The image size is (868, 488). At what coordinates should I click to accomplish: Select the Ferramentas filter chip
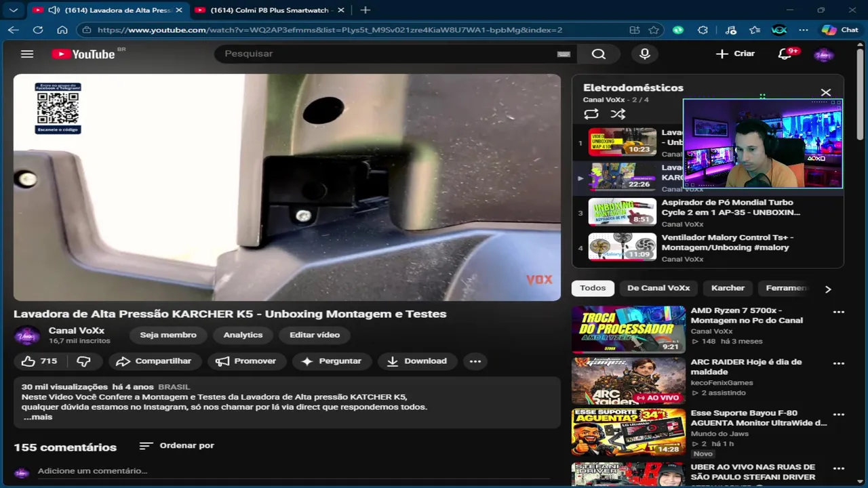point(785,288)
